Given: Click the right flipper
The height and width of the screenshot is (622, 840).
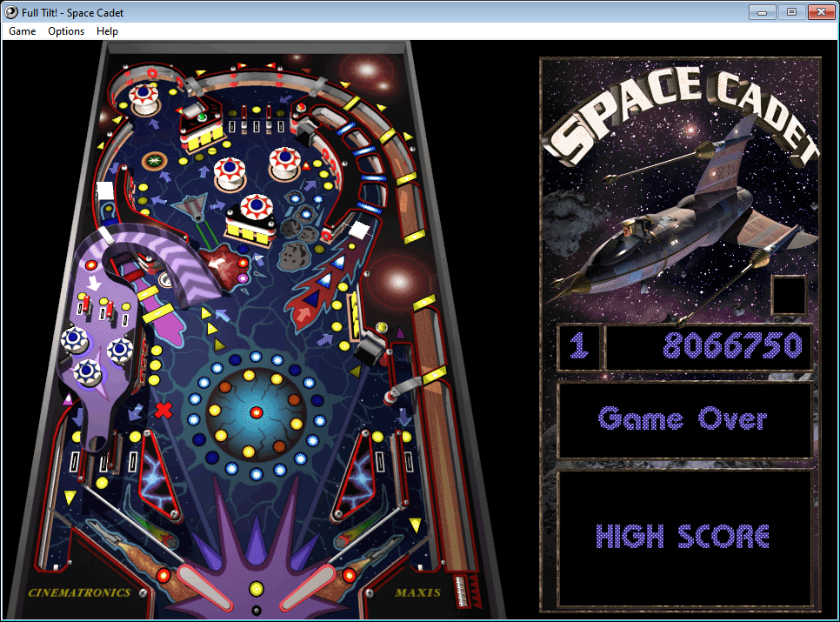Looking at the screenshot, I should pos(308,586).
